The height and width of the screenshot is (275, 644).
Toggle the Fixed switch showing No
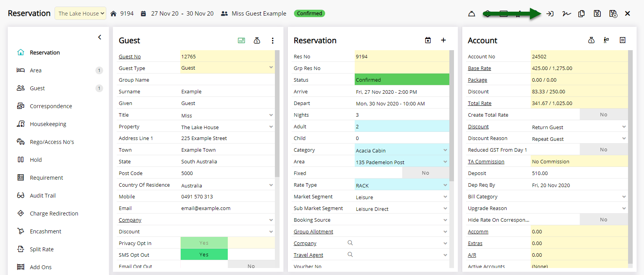click(x=426, y=173)
